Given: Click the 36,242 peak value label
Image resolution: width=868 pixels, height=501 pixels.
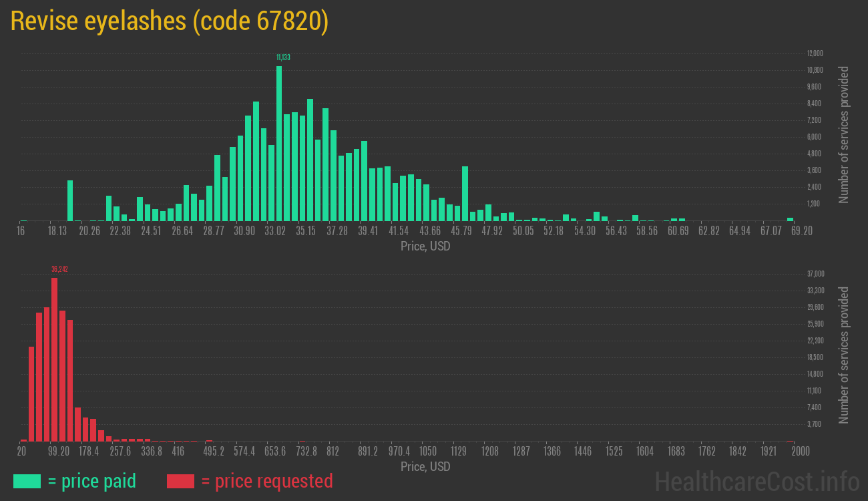Looking at the screenshot, I should tap(59, 269).
